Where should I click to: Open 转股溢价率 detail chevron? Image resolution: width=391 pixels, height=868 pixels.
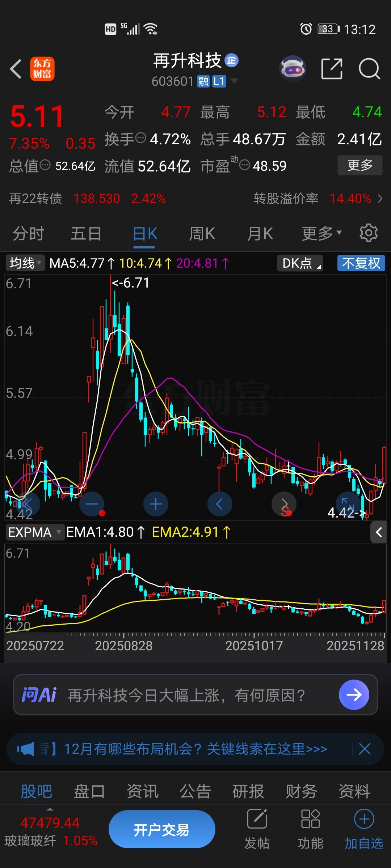pos(380,199)
